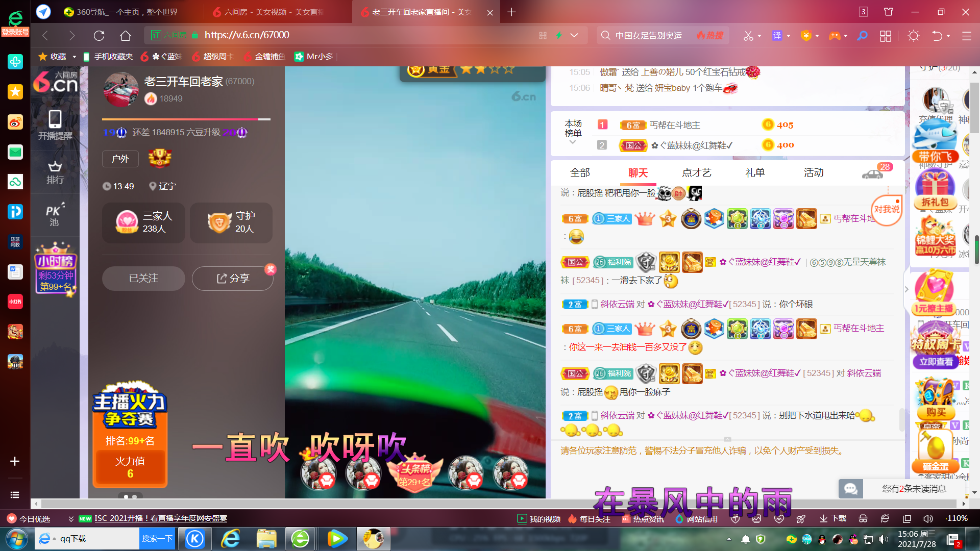Open the 小时榜 hourly ranking badge
This screenshot has height=551, width=980.
[x=56, y=269]
